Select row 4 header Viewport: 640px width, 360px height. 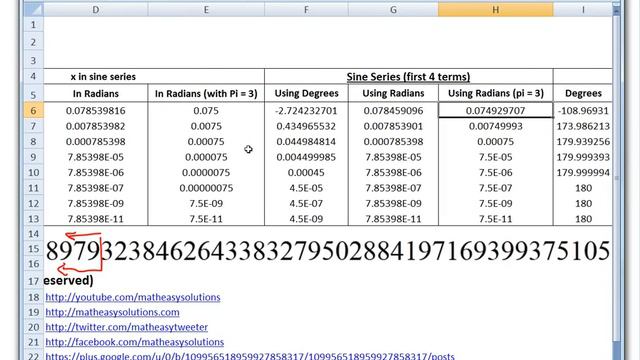(33, 76)
